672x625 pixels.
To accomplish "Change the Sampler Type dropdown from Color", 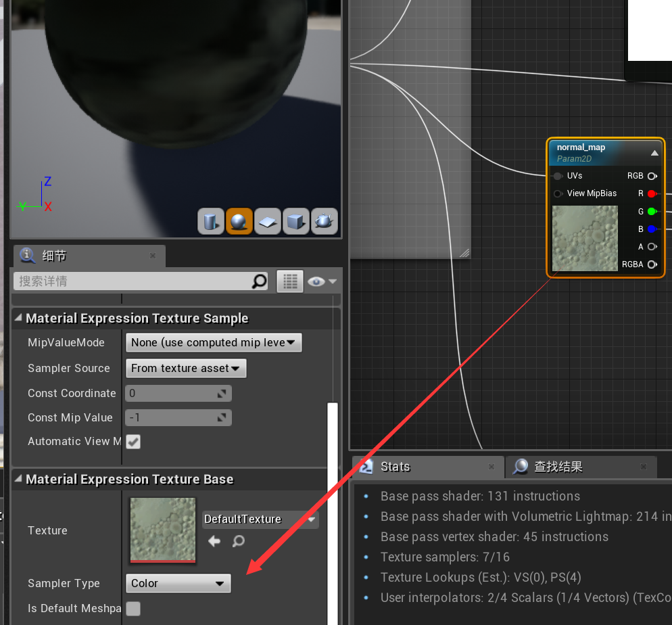I will point(178,583).
